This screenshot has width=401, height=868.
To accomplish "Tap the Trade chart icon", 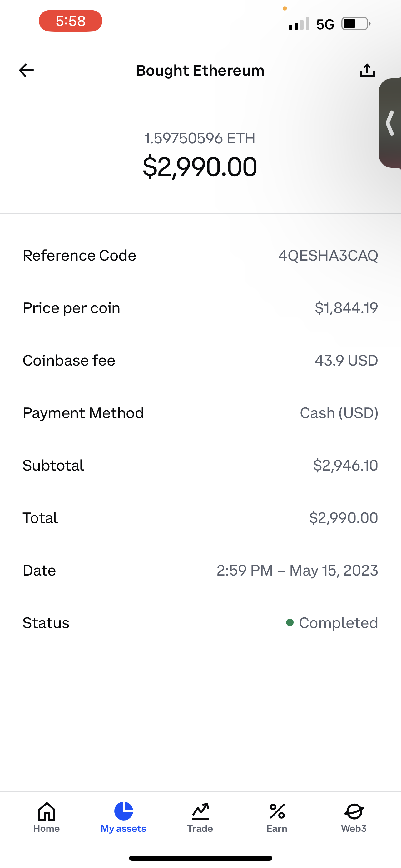I will click(x=200, y=811).
